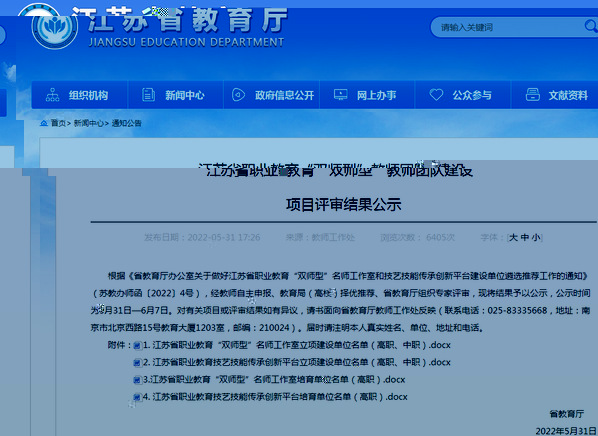
Task: Click the 省教育厅 signature text
Action: [x=566, y=414]
